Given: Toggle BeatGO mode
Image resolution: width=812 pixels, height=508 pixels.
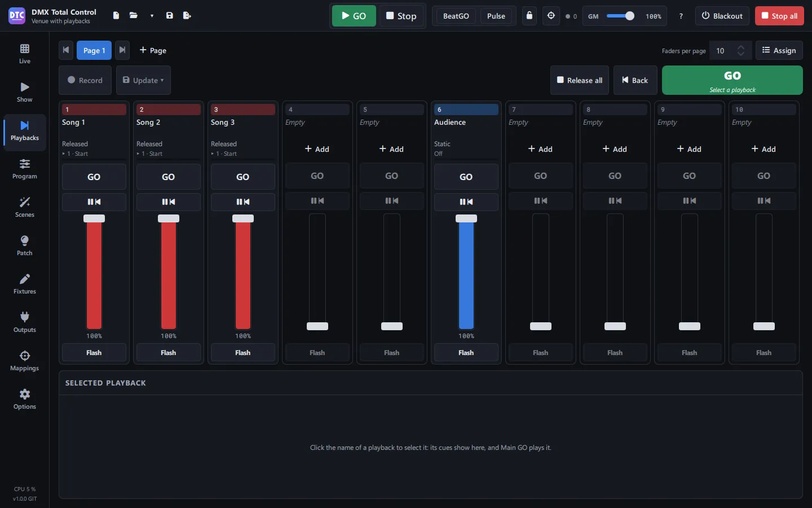Looking at the screenshot, I should click(456, 16).
